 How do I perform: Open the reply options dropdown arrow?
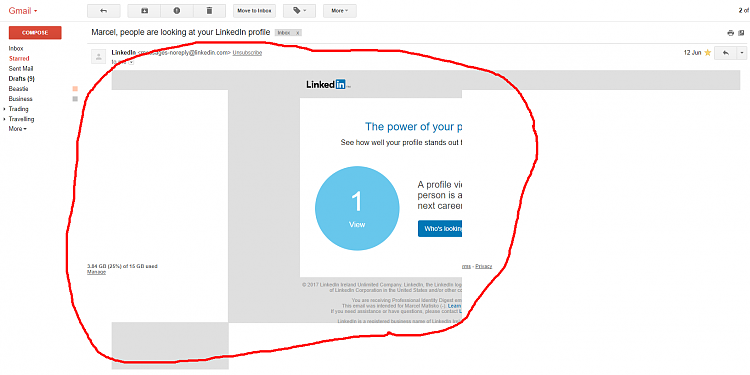pyautogui.click(x=741, y=53)
